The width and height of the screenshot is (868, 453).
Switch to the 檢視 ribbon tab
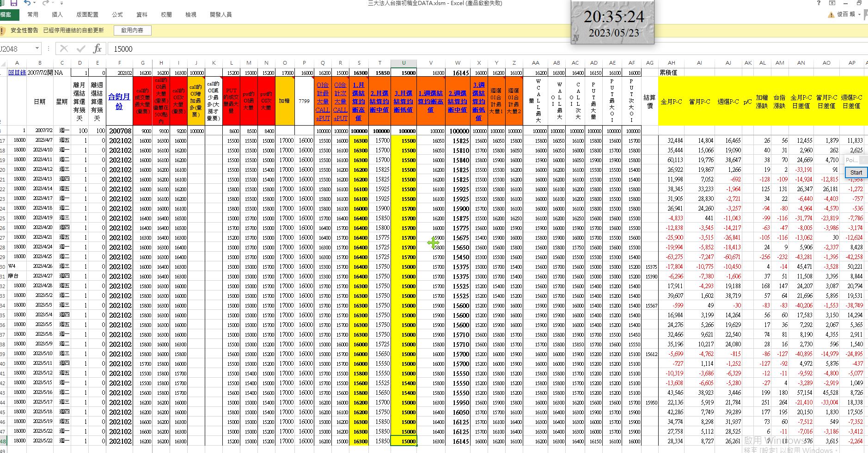point(191,15)
